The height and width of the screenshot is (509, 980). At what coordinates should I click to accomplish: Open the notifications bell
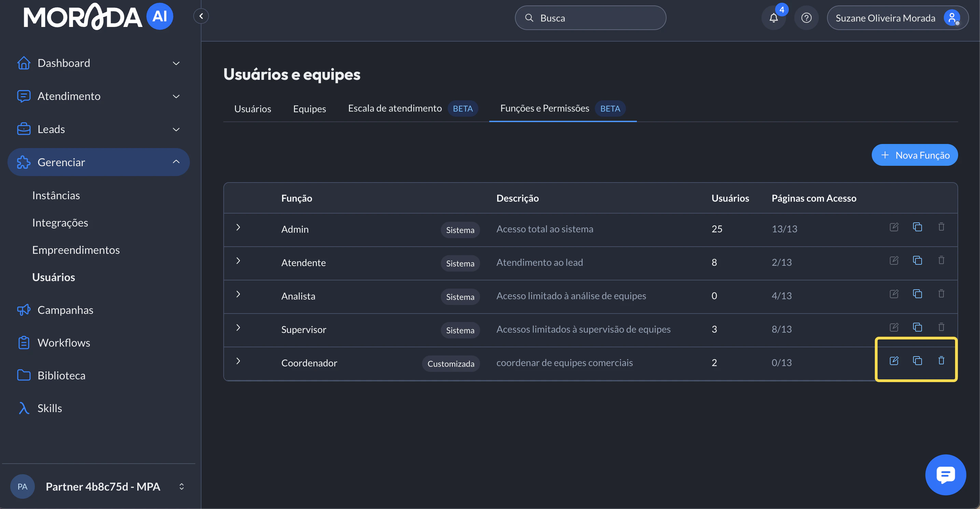point(773,17)
